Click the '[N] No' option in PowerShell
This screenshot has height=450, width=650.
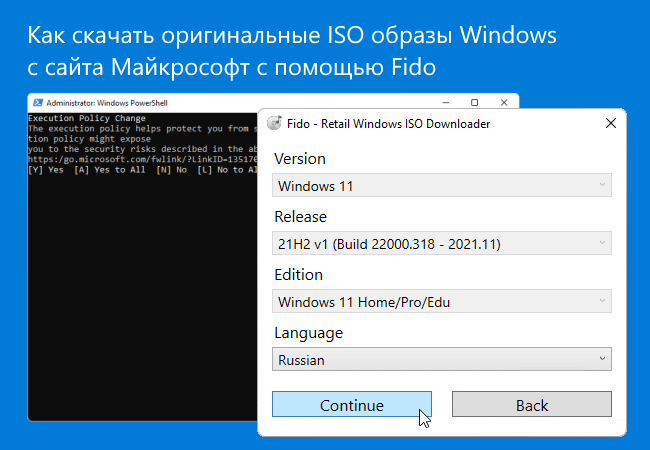click(171, 169)
